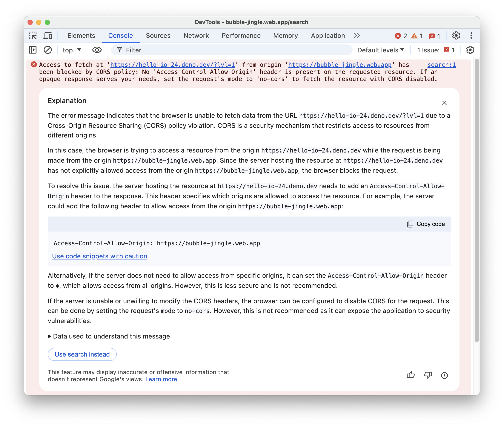Click the Copy code button
Image resolution: width=504 pixels, height=427 pixels.
(x=426, y=224)
